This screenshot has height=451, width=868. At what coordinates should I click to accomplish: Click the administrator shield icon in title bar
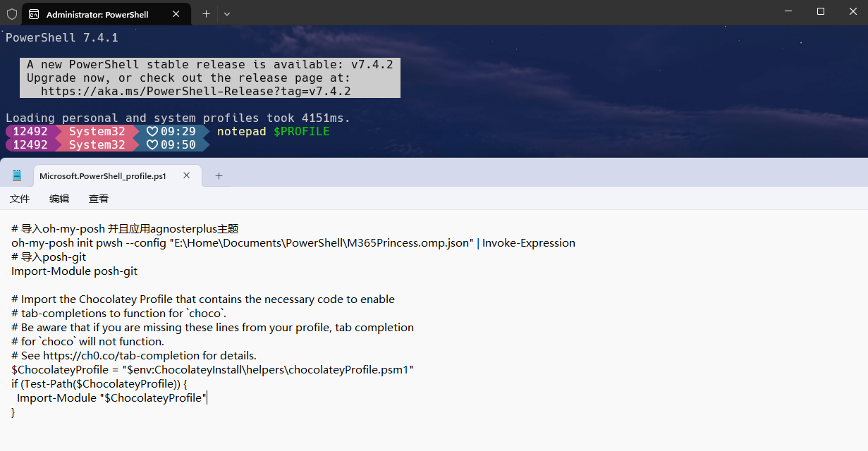pos(12,13)
